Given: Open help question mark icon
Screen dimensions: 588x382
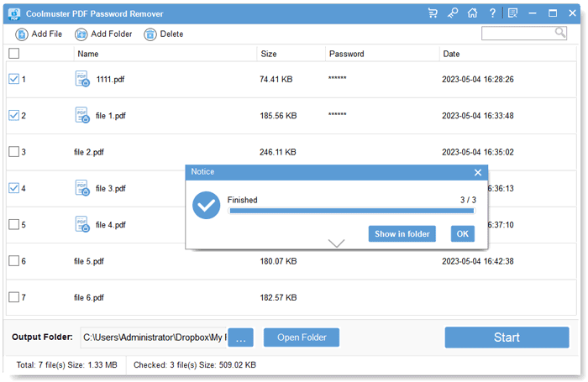Looking at the screenshot, I should 492,13.
